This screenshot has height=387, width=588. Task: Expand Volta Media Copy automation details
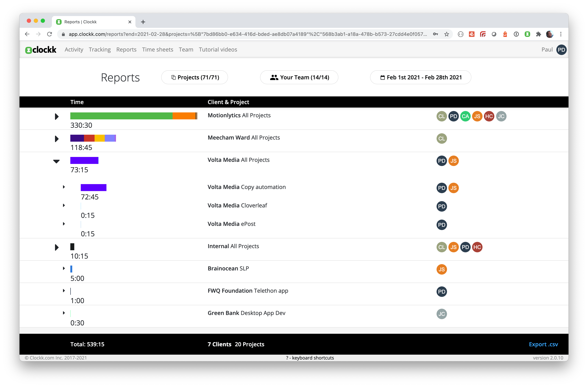(64, 187)
